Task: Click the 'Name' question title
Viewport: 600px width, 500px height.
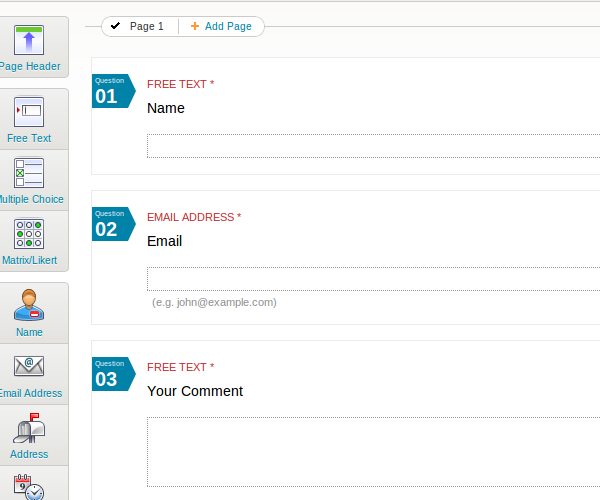Action: (166, 108)
